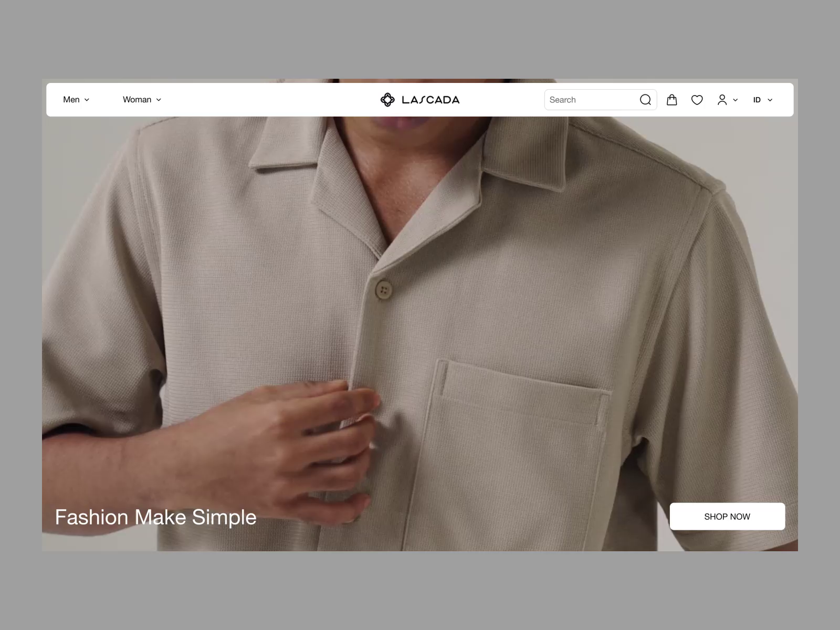Image resolution: width=840 pixels, height=630 pixels.
Task: Click inside the Search input field
Action: point(588,100)
